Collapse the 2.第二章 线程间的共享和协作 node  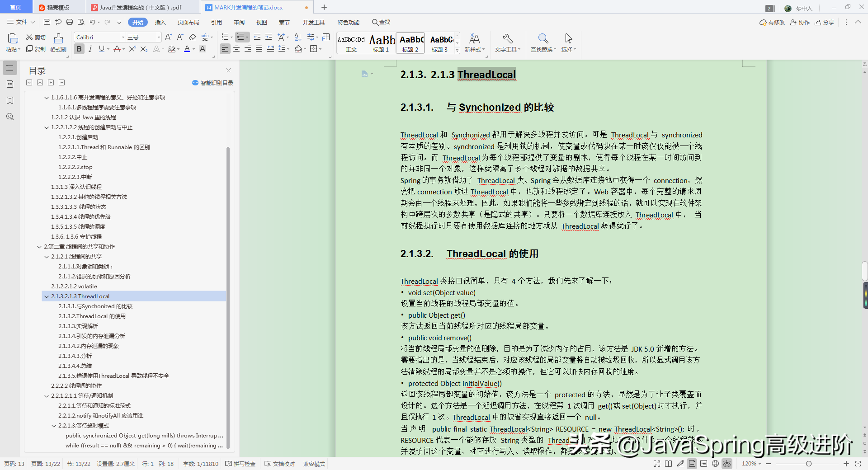pyautogui.click(x=39, y=247)
